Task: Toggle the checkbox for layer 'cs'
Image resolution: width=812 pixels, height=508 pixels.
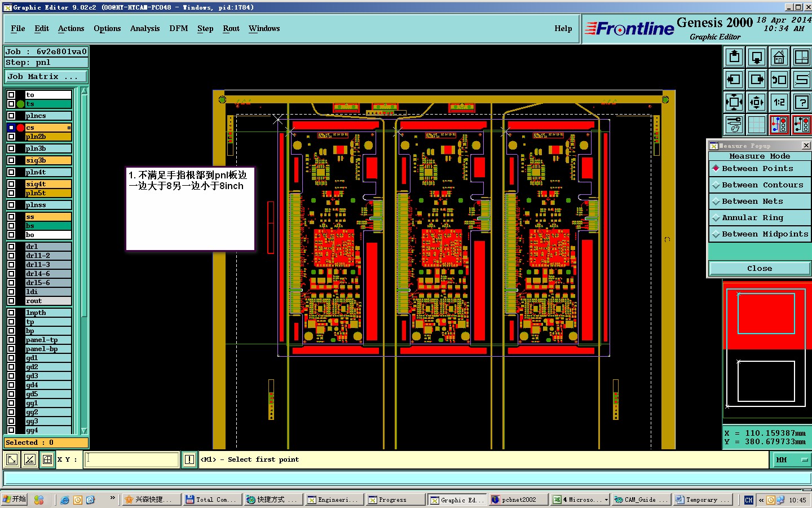Action: click(11, 128)
